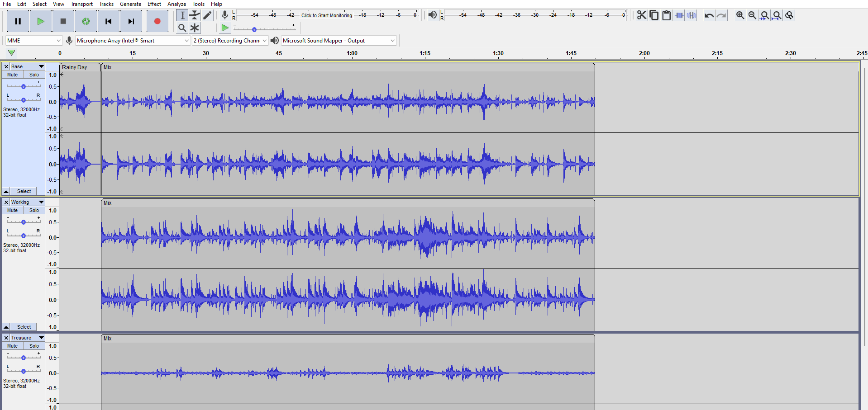Image resolution: width=868 pixels, height=410 pixels.
Task: Toggle loop playback button
Action: (86, 21)
